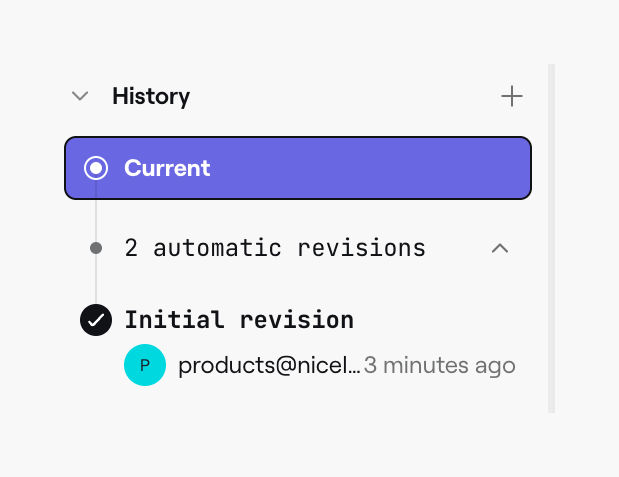Click the teal P user avatar
Image resolution: width=619 pixels, height=477 pixels.
click(145, 365)
